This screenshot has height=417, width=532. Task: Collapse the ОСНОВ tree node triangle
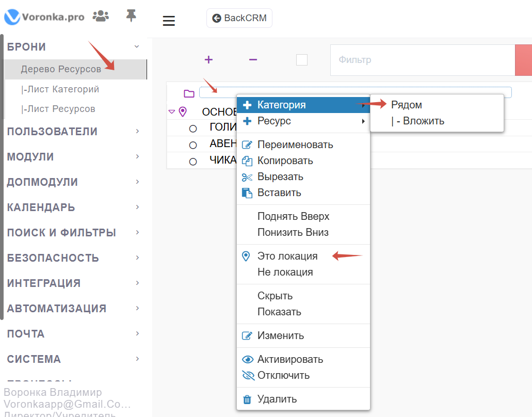(x=172, y=111)
